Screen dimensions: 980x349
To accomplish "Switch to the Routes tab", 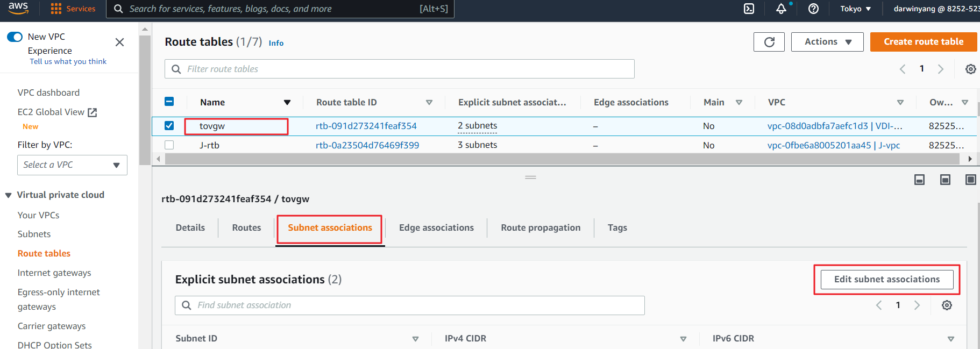I will click(246, 227).
